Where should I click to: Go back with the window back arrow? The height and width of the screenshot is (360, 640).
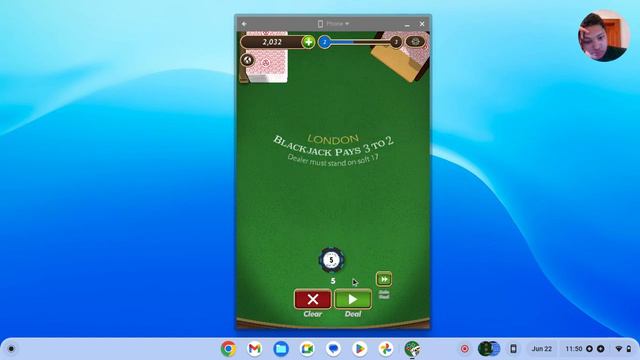[x=244, y=24]
